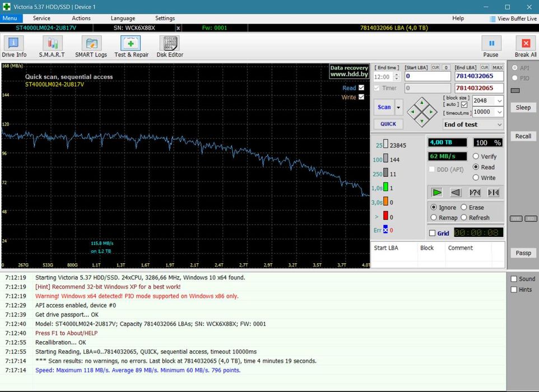Open the Service menu
The image size is (539, 392).
click(x=41, y=18)
